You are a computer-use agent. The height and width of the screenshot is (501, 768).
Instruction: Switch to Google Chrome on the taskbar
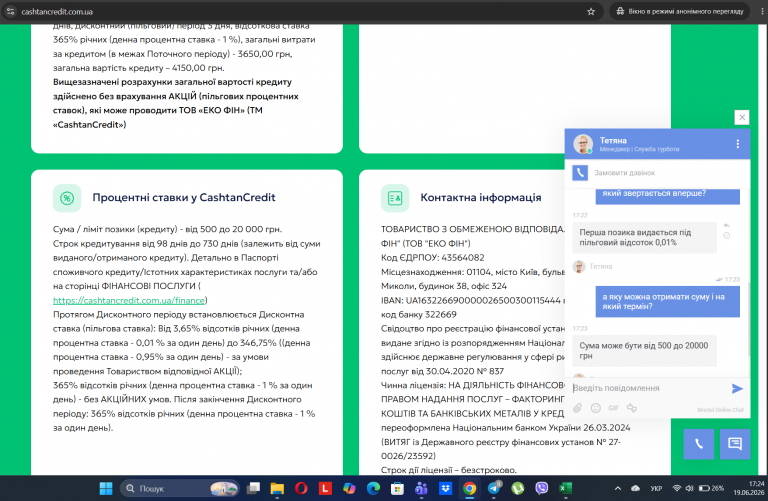pos(469,488)
